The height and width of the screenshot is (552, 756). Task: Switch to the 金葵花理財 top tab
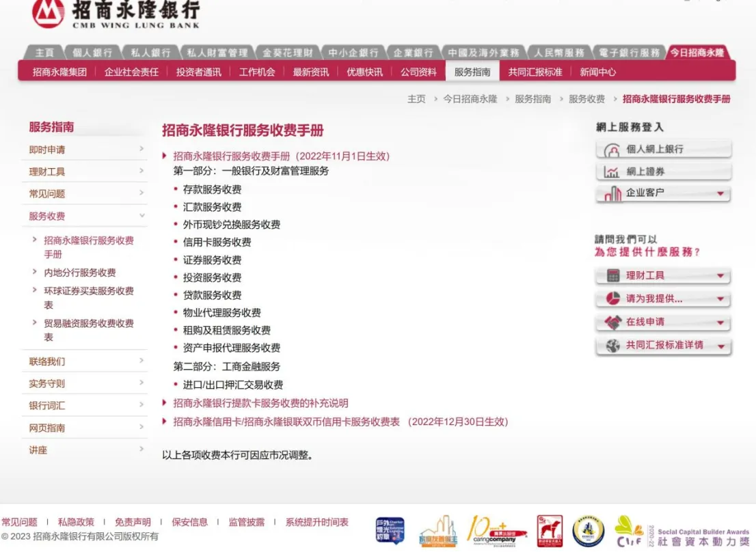point(288,53)
